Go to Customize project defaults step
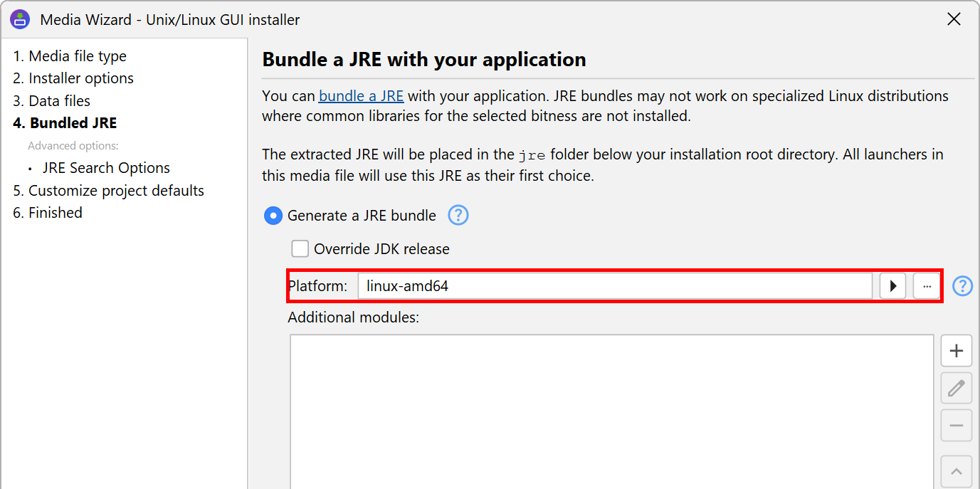This screenshot has height=489, width=980. click(108, 191)
